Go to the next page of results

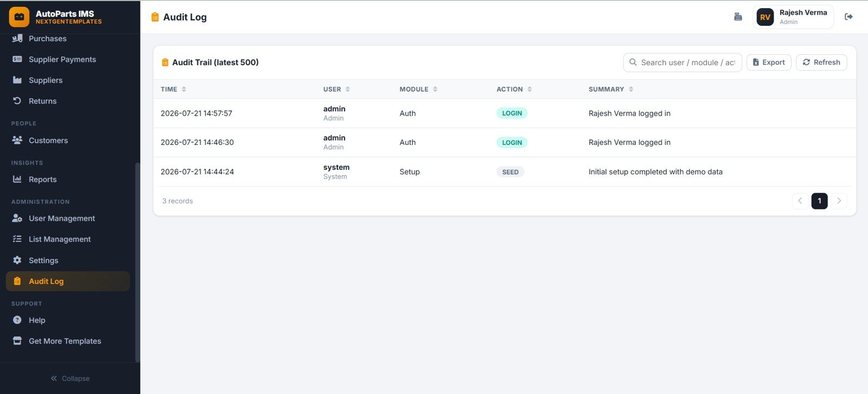click(x=839, y=201)
